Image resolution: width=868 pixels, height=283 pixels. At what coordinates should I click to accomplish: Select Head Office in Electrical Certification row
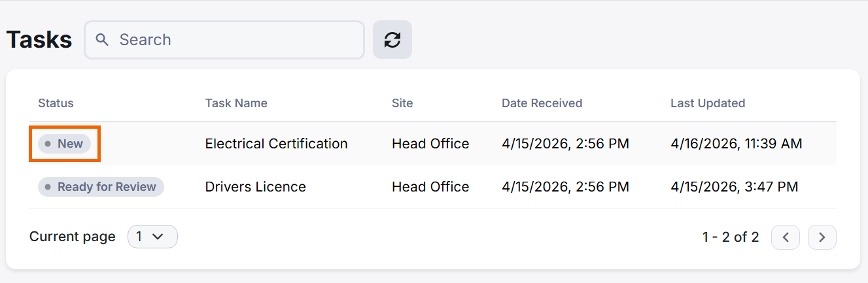click(430, 144)
